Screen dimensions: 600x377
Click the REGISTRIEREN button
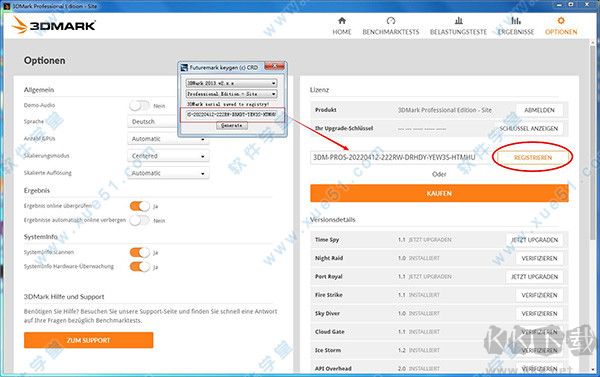(x=533, y=158)
